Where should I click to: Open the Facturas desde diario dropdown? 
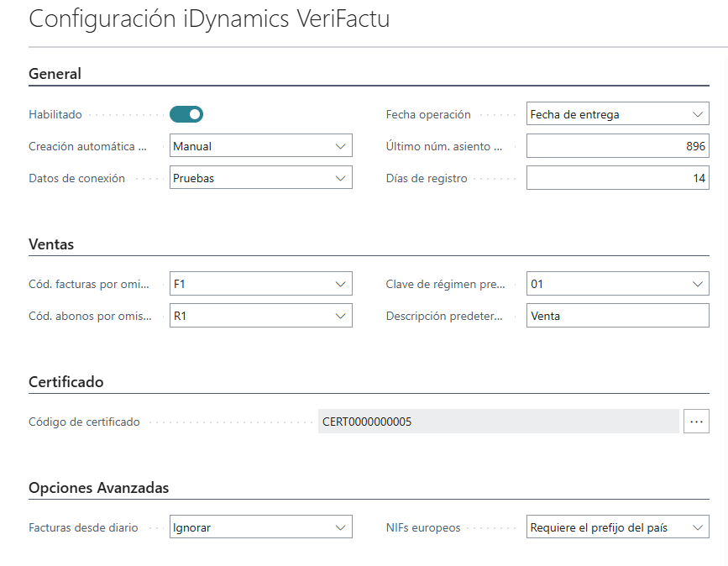click(260, 527)
